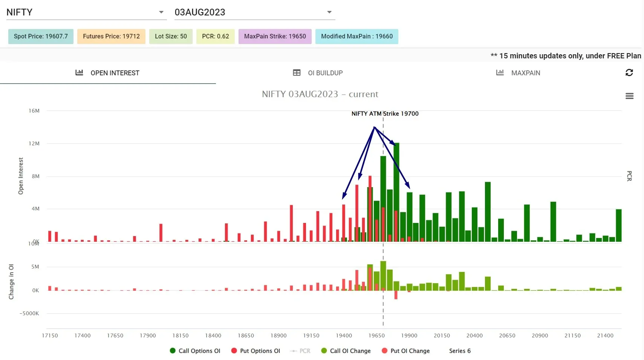This screenshot has width=644, height=360.
Task: Toggle the Series 6 legend item
Action: (x=460, y=351)
